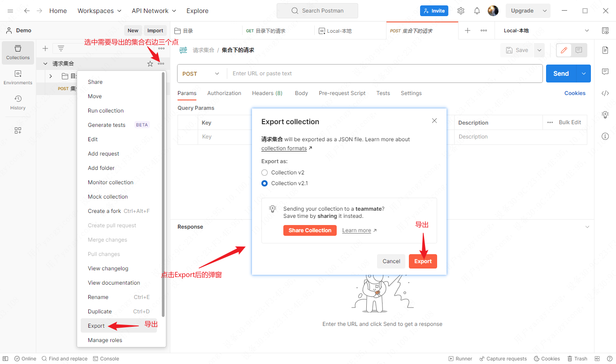Open the Upgrade dropdown arrow
This screenshot has height=364, width=616.
(545, 11)
